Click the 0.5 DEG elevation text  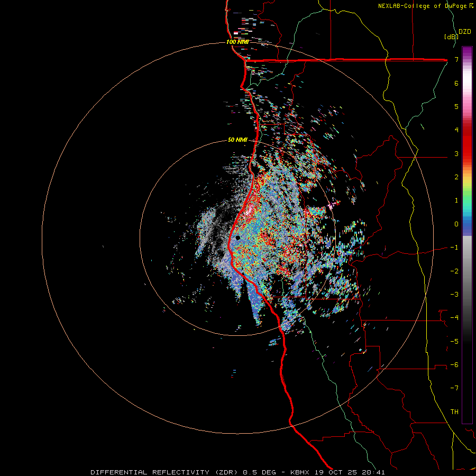click(x=259, y=472)
